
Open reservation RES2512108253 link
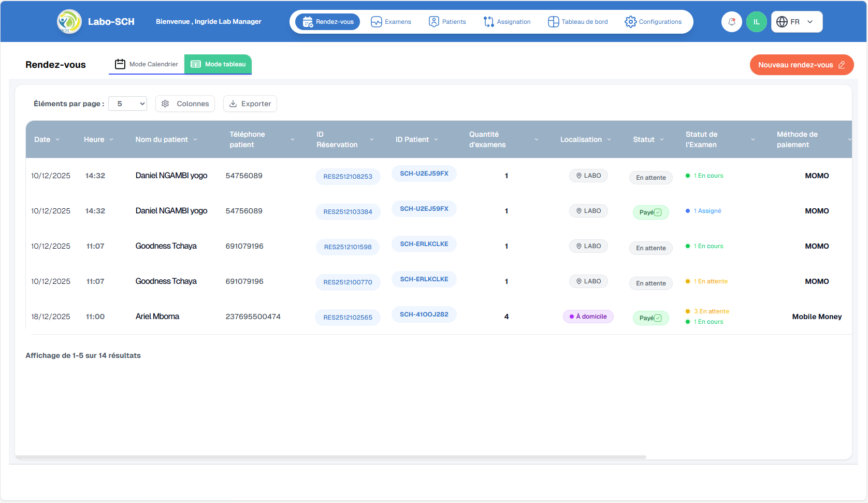tap(348, 177)
